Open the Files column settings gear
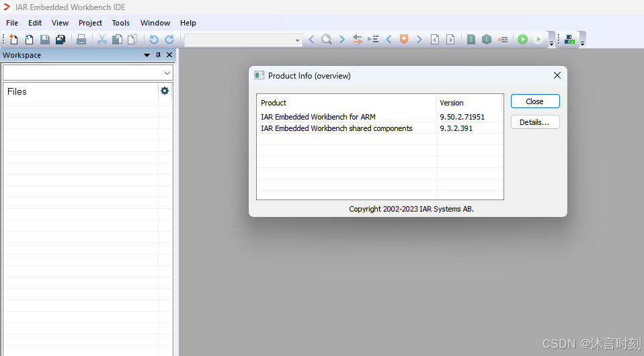644x356 pixels. 165,91
